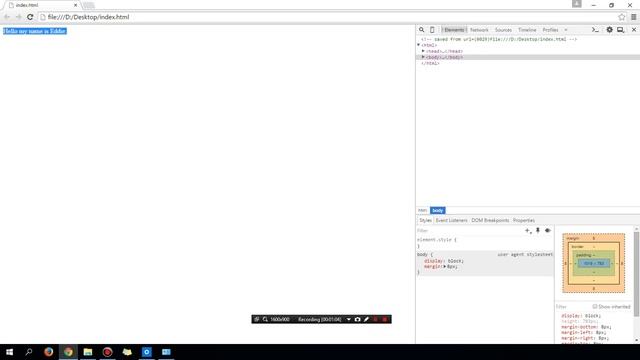Go forward in Chrome
The height and width of the screenshot is (360, 640).
pyautogui.click(x=18, y=17)
